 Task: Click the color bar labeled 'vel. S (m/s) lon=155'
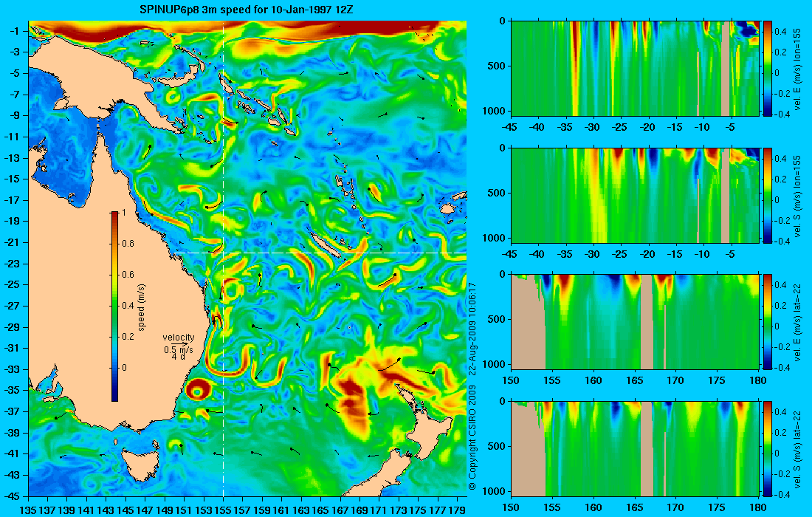tap(767, 195)
